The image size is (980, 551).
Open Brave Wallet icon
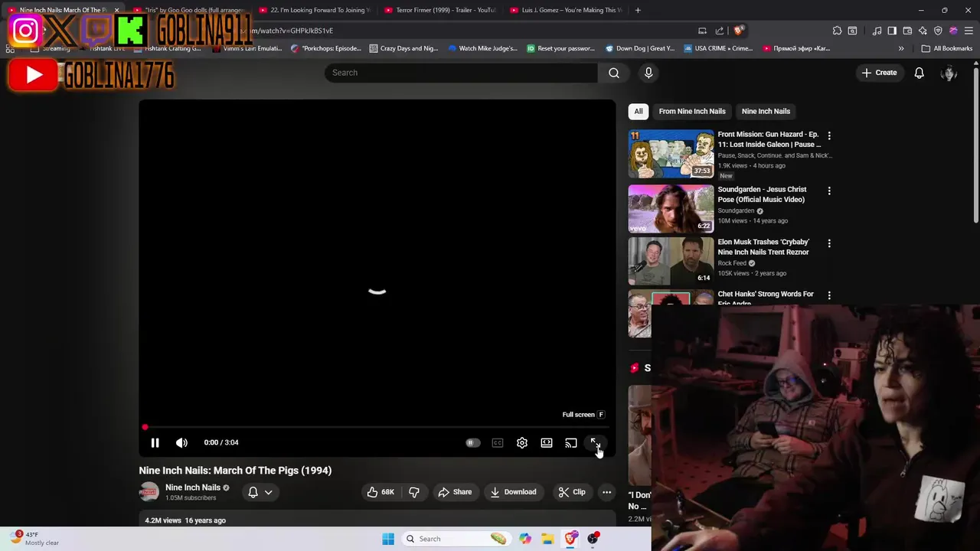coord(907,31)
